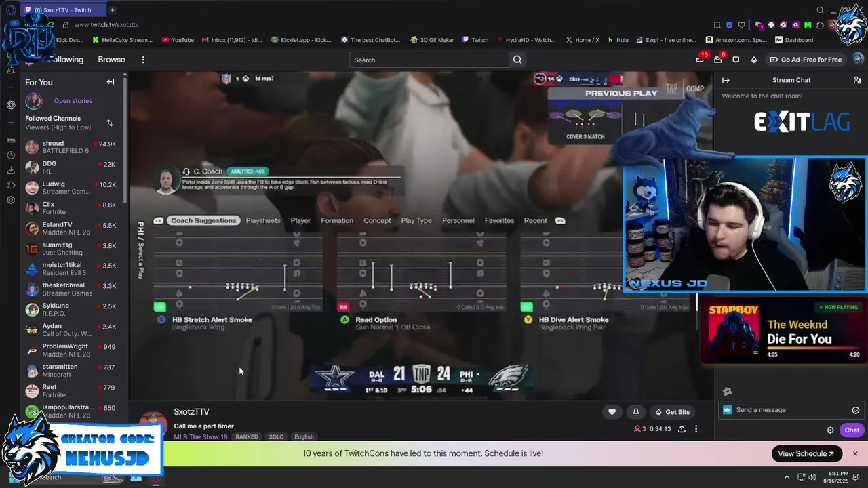Click stories avatar thumbnail in For You
The height and width of the screenshot is (488, 868).
(x=34, y=101)
